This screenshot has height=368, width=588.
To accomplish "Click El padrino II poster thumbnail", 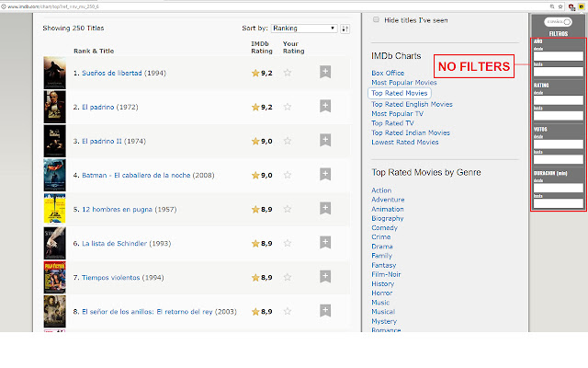I will (x=54, y=141).
